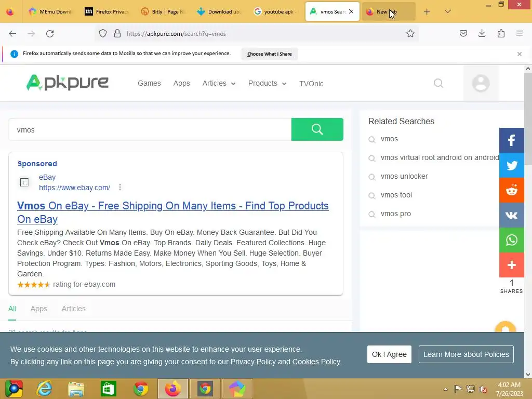Viewport: 532px width, 399px height.
Task: Open the APKPure logo home link
Action: tap(68, 83)
